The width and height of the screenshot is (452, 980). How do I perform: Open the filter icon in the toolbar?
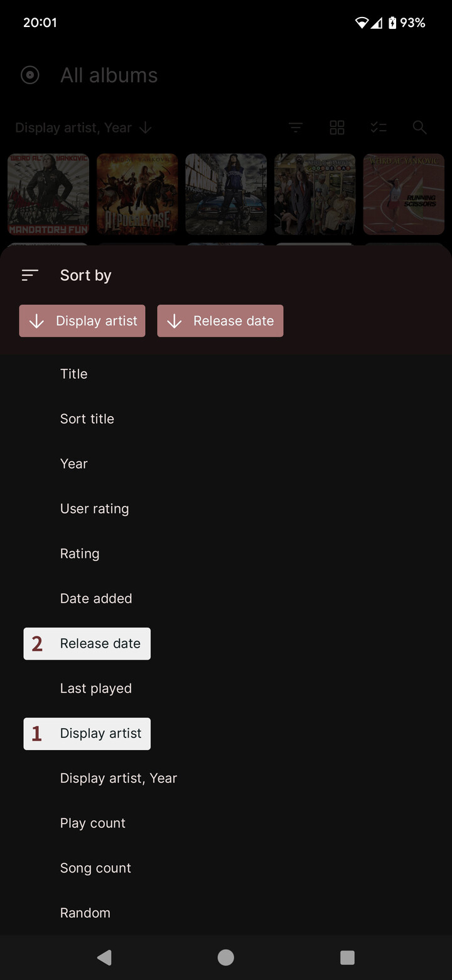tap(296, 128)
